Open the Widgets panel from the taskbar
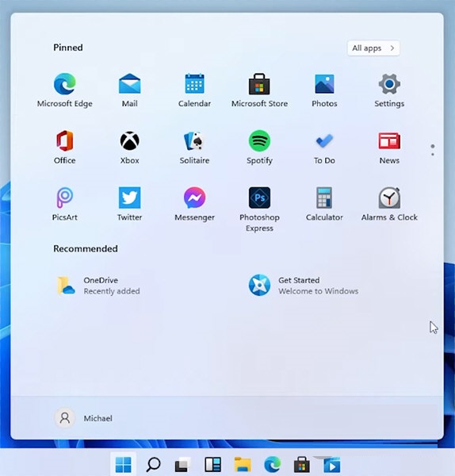Viewport: 455px width, 476px height. 212,464
